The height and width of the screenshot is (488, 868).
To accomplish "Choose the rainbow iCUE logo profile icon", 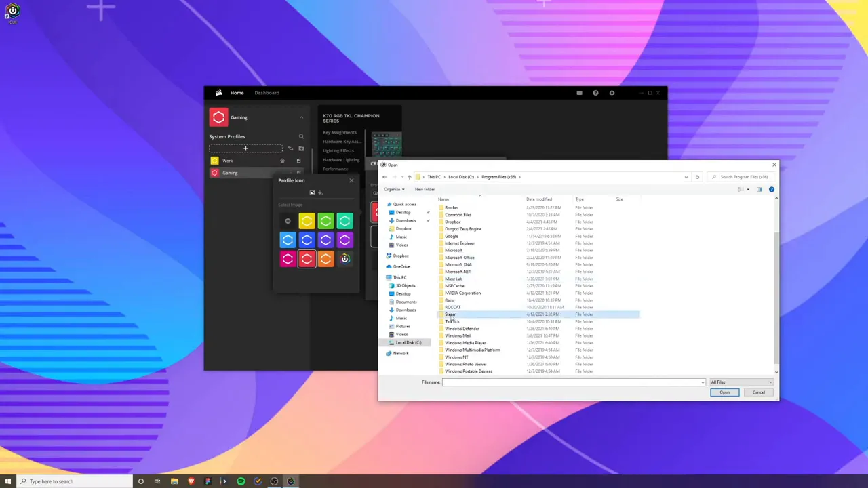I will pyautogui.click(x=345, y=259).
